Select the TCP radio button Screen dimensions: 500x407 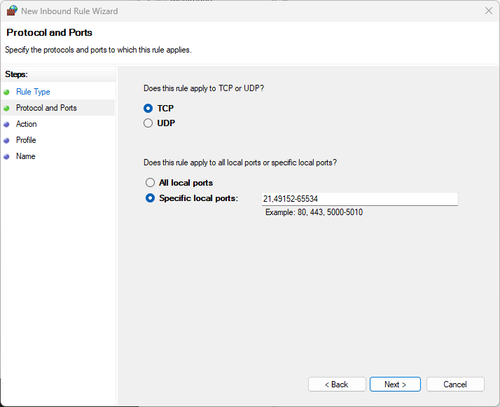(148, 108)
